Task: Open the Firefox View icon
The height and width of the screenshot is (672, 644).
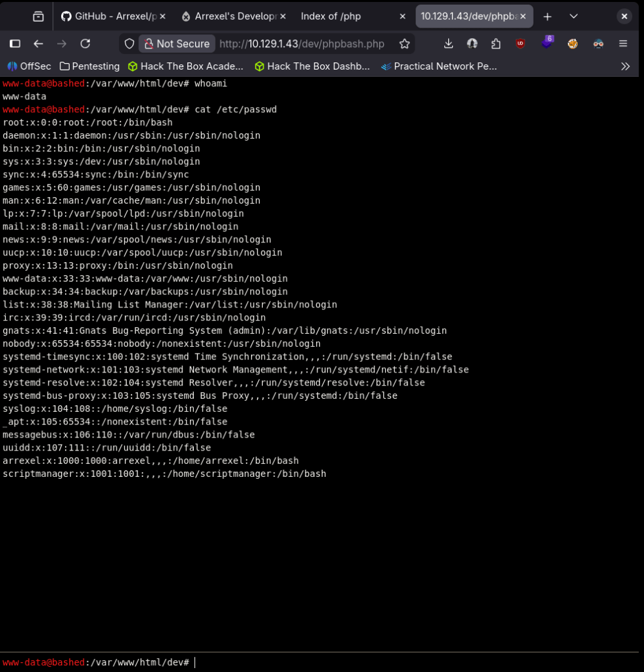Action: pos(39,16)
